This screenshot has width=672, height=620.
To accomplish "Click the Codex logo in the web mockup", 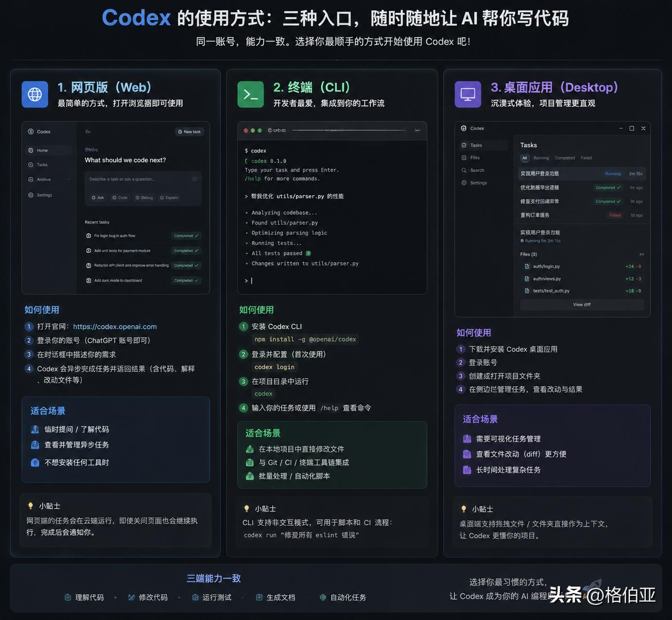I will click(31, 132).
